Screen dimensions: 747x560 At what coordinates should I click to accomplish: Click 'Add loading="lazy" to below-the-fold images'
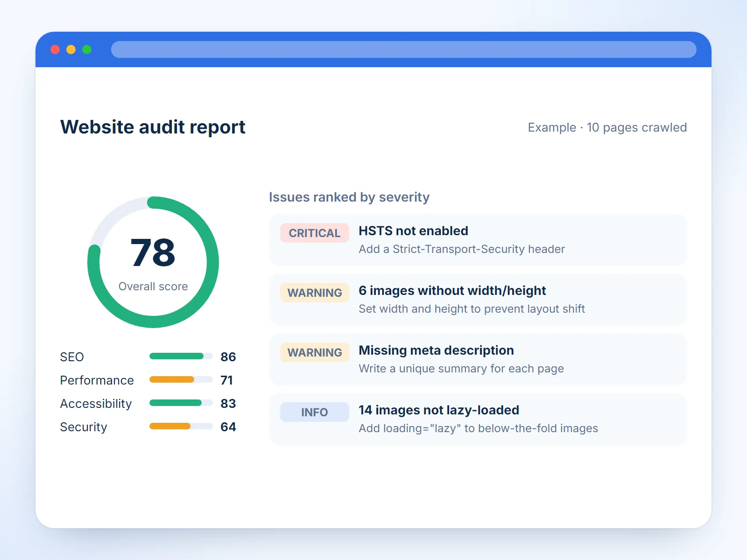coord(478,428)
